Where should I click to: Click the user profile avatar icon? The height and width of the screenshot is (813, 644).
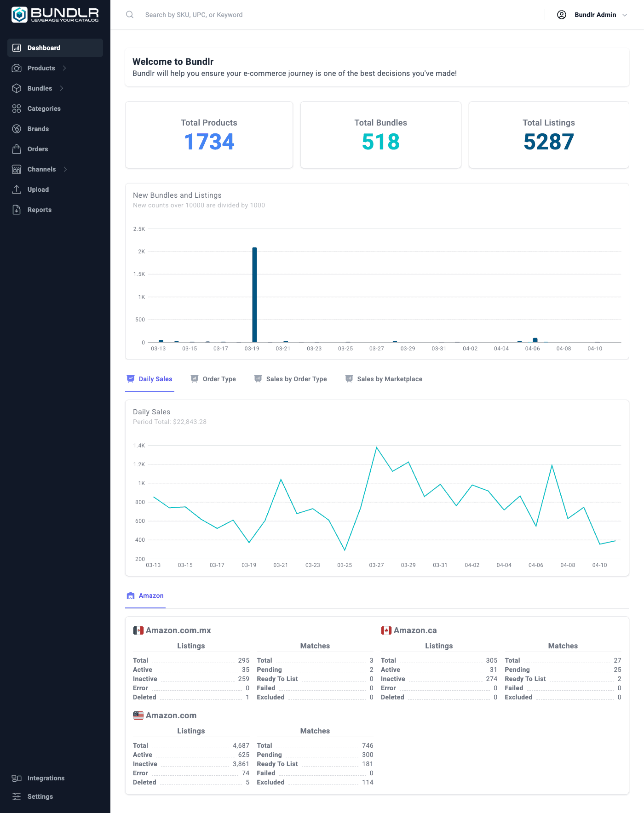click(x=561, y=15)
